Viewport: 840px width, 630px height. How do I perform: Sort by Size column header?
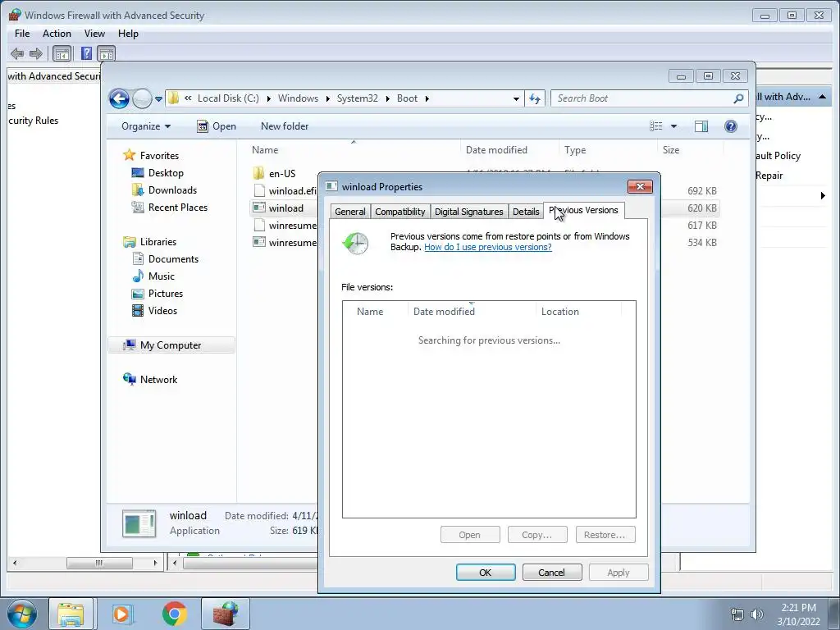click(690, 151)
